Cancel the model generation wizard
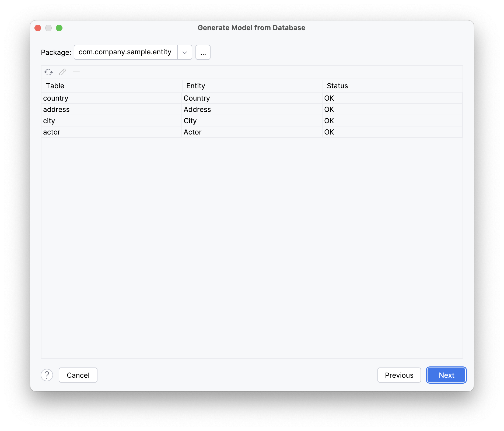Screen dimensions: 504x431 78,375
